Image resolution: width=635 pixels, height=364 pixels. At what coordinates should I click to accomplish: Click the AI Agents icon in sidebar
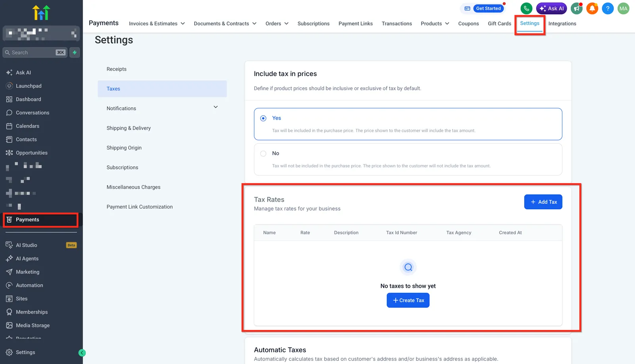pos(9,259)
